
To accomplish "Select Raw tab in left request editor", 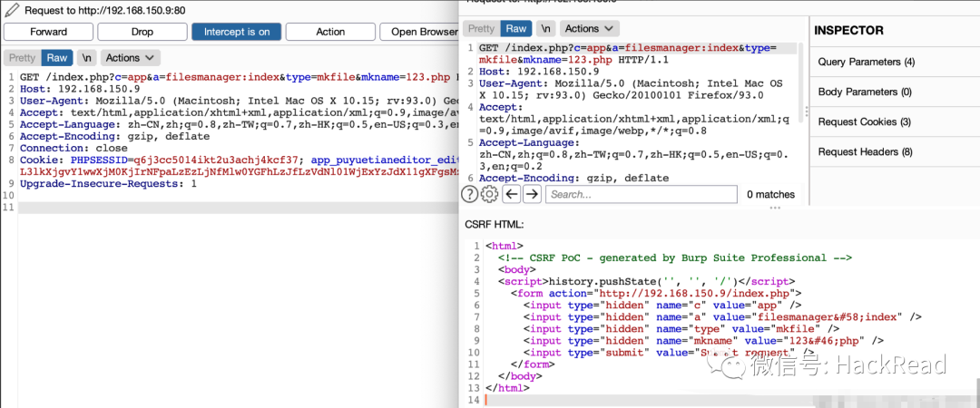I will (x=57, y=58).
